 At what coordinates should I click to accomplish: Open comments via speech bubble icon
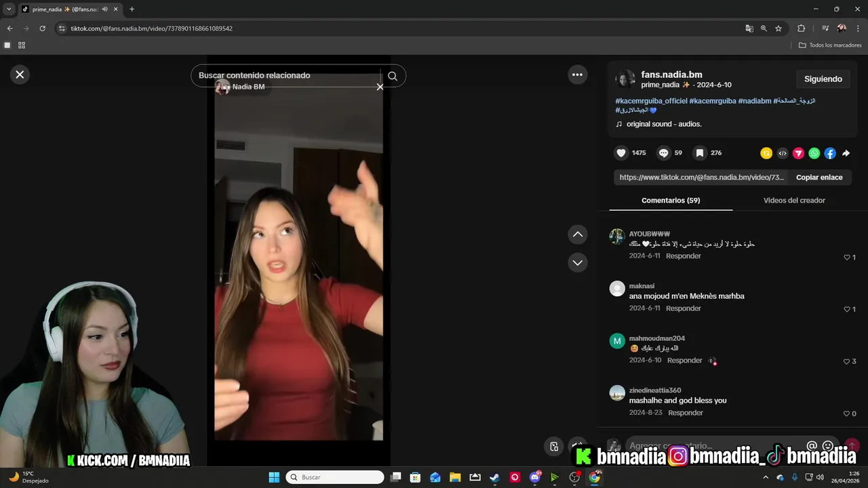pos(664,153)
